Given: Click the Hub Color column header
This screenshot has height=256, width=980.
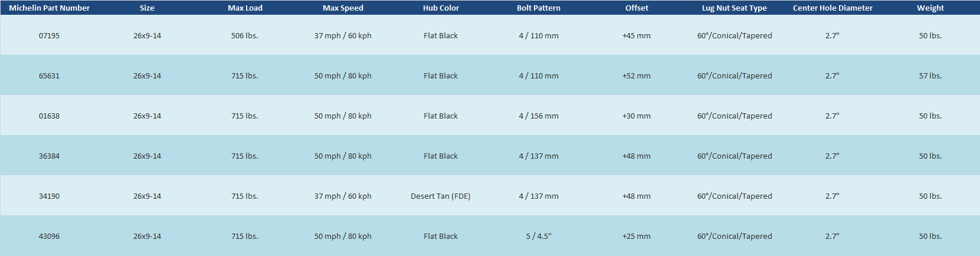Looking at the screenshot, I should tap(441, 8).
